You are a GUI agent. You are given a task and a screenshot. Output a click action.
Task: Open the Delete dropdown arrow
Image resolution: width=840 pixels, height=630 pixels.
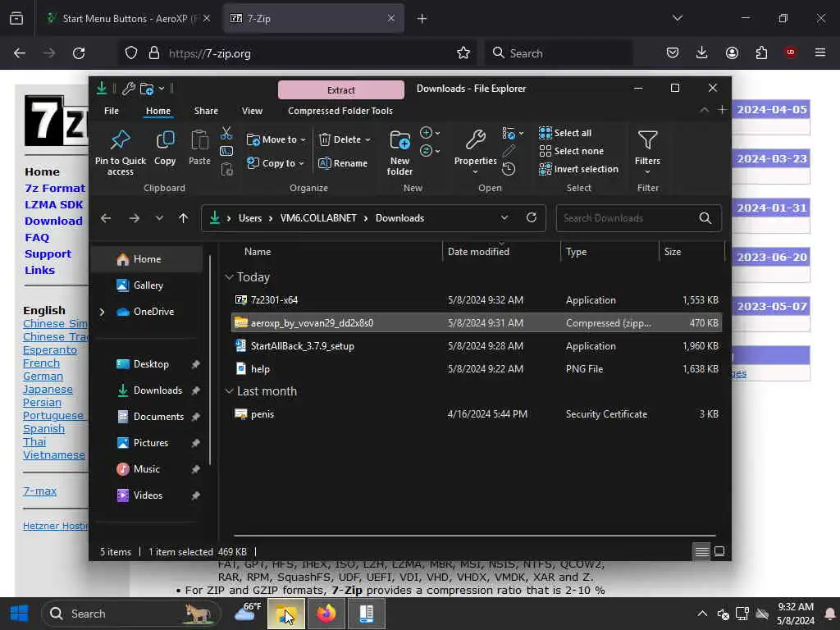(368, 139)
